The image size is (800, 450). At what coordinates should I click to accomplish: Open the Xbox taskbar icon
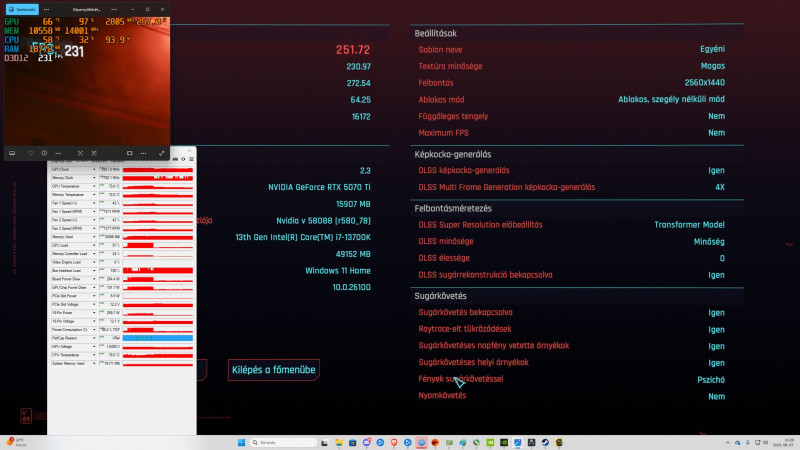coord(477,442)
